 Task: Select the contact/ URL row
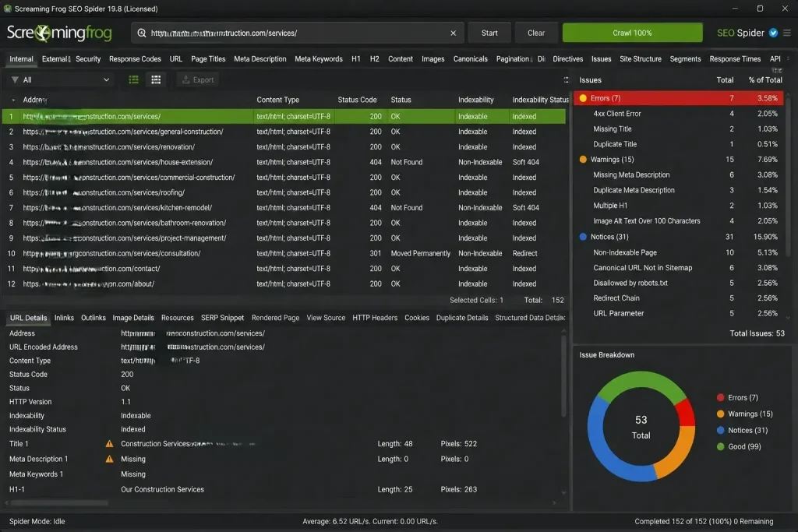tap(284, 269)
